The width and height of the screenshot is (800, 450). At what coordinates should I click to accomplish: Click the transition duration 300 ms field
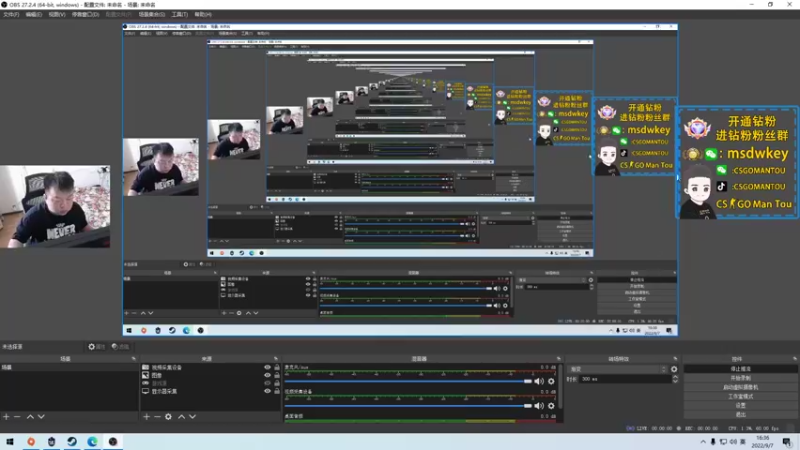click(625, 379)
